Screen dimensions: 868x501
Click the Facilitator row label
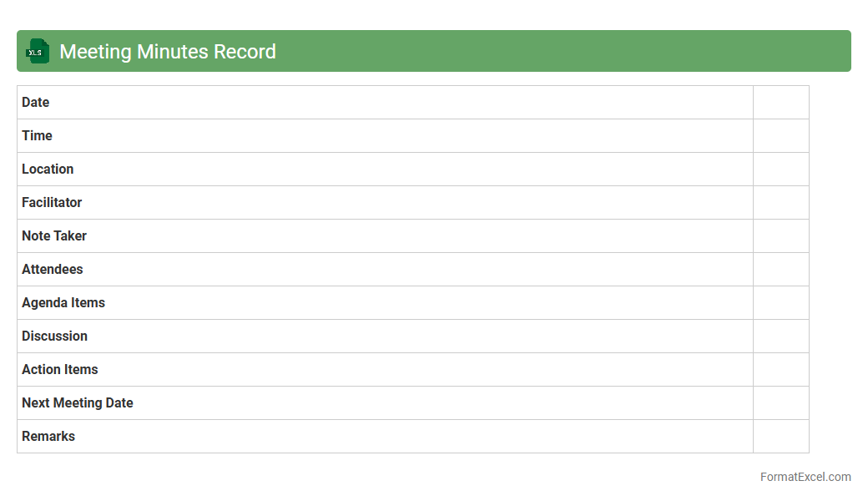[52, 203]
